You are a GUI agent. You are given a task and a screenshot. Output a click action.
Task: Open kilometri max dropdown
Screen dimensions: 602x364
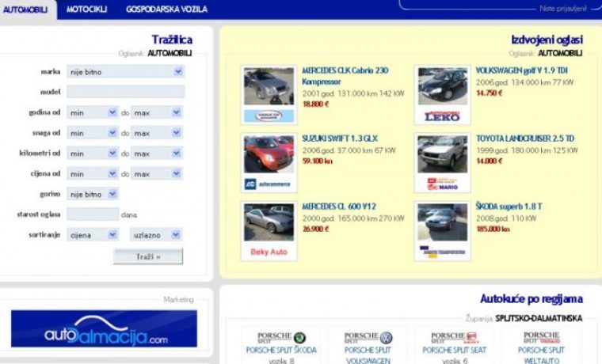(x=157, y=153)
